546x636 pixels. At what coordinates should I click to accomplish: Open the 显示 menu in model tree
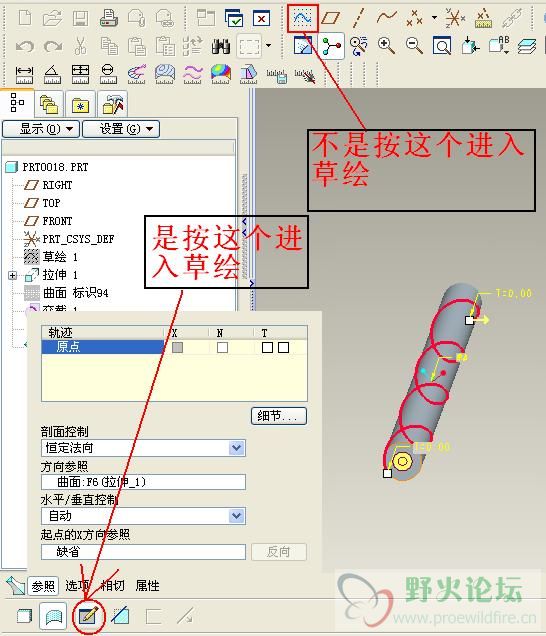pos(41,129)
